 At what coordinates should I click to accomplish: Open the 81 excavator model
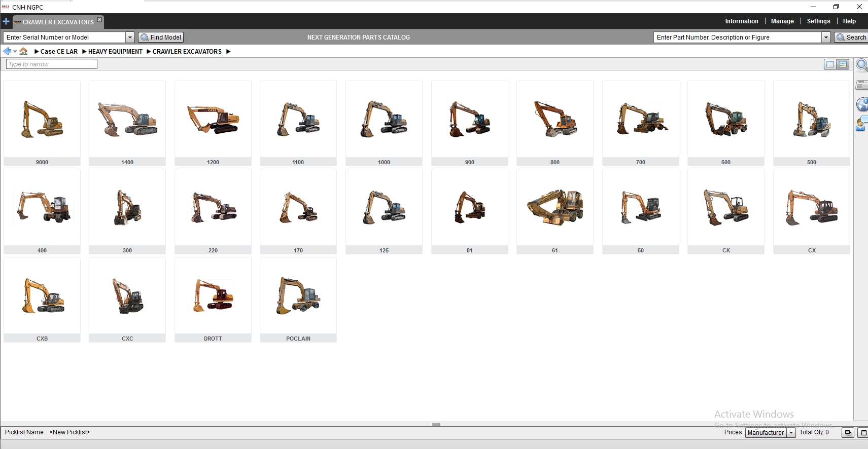tap(470, 211)
